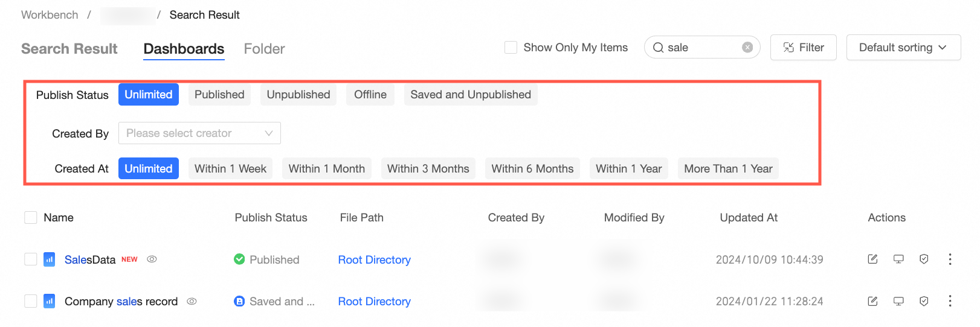980x327 pixels.
Task: Switch to the Folder tab
Action: click(x=264, y=49)
